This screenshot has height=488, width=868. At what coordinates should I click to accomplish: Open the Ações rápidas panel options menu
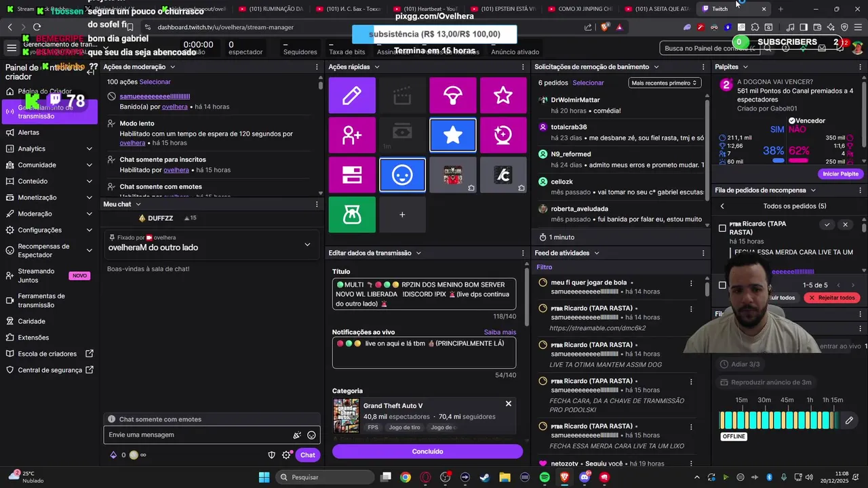[x=523, y=67]
